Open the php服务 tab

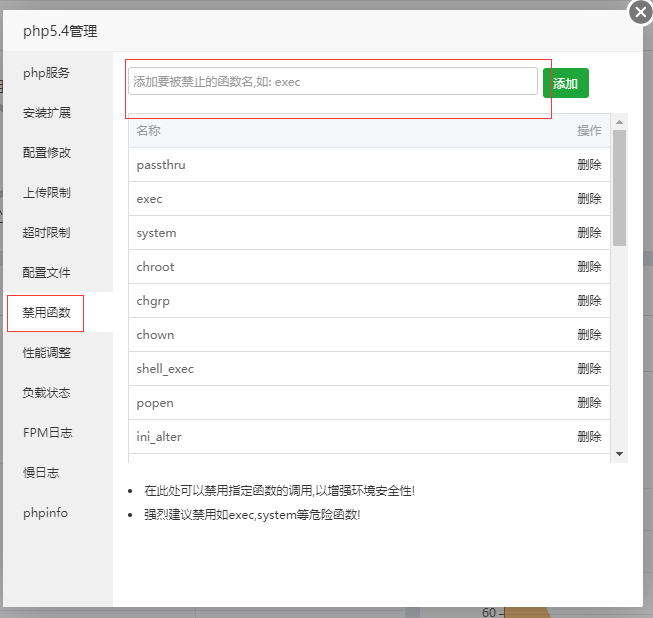click(x=47, y=73)
